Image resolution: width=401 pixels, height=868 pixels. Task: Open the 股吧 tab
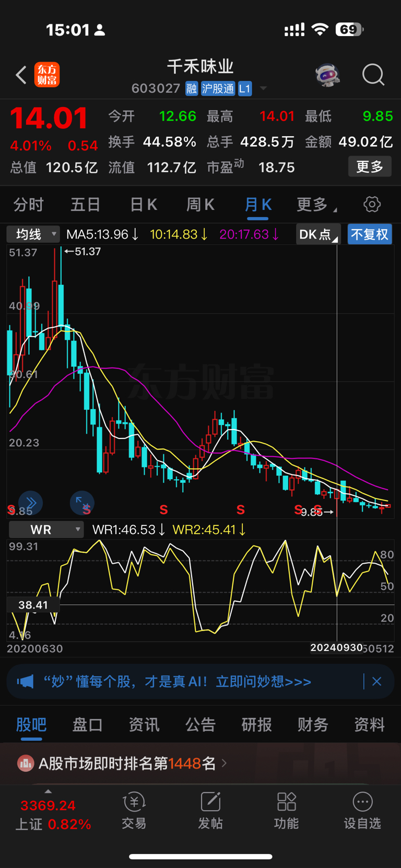[31, 724]
